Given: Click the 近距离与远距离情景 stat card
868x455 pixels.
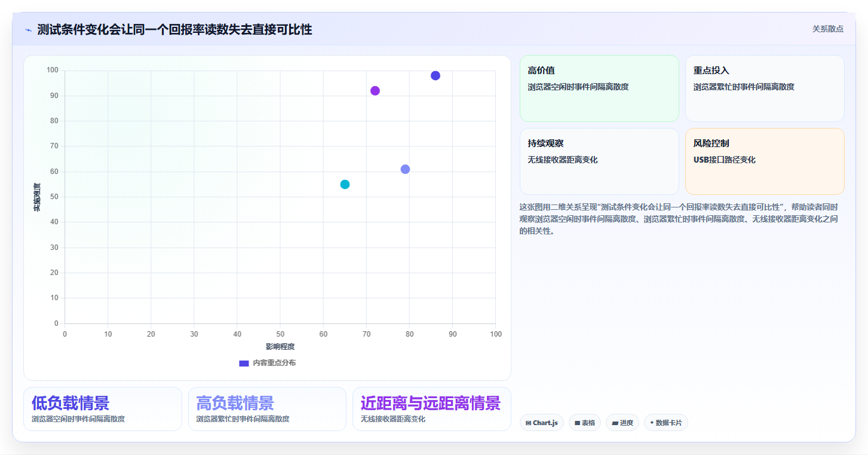Looking at the screenshot, I should pyautogui.click(x=432, y=409).
